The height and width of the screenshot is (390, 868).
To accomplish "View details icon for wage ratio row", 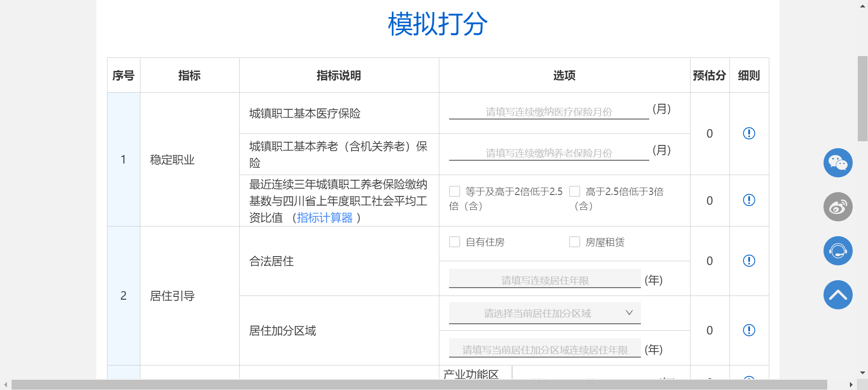I will (x=749, y=200).
